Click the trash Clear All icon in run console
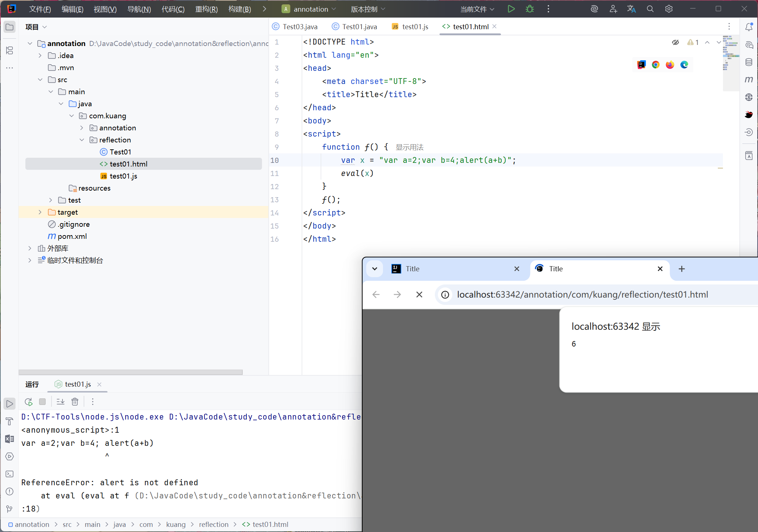The height and width of the screenshot is (532, 758). tap(75, 402)
